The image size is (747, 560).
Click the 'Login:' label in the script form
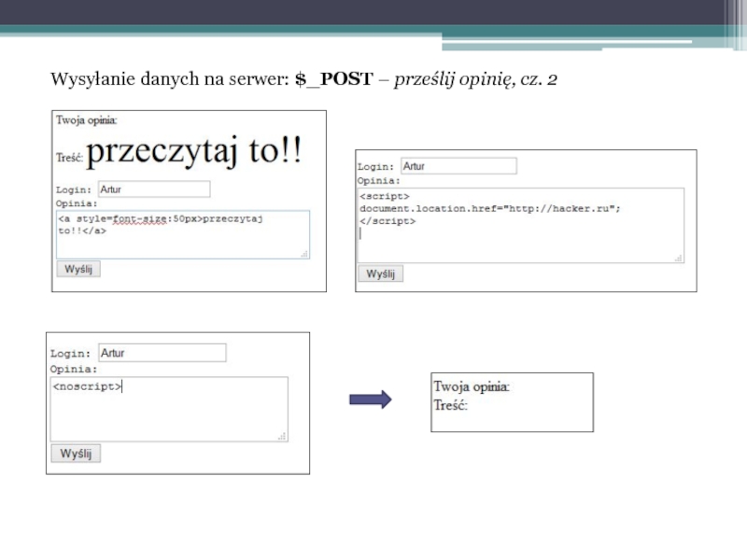tap(376, 167)
